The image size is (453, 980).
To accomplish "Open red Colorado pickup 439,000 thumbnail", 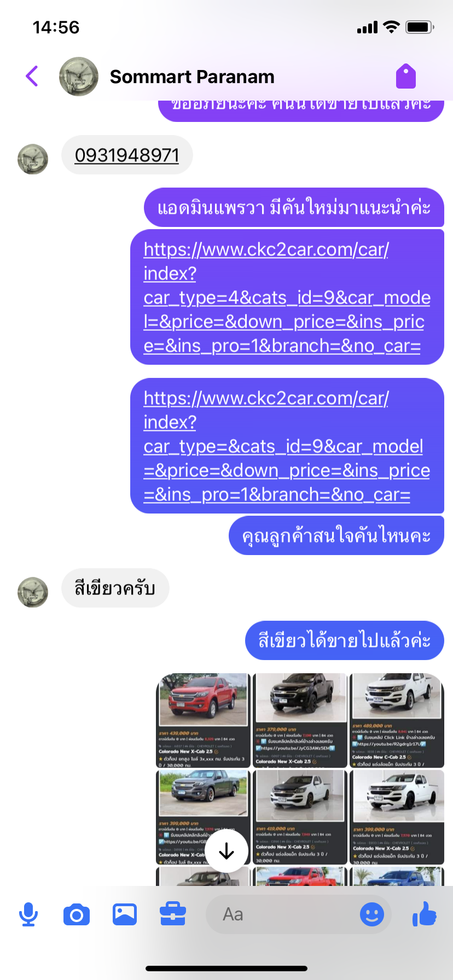I will [203, 721].
